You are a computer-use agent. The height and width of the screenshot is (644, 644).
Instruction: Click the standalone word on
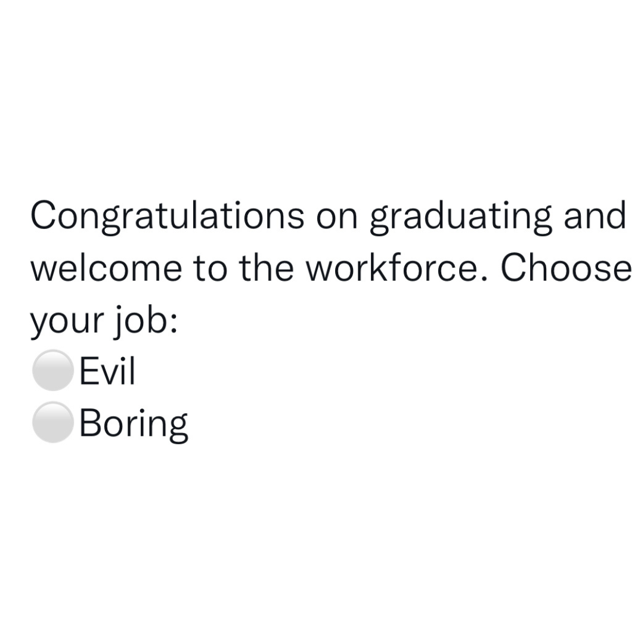[x=337, y=219]
